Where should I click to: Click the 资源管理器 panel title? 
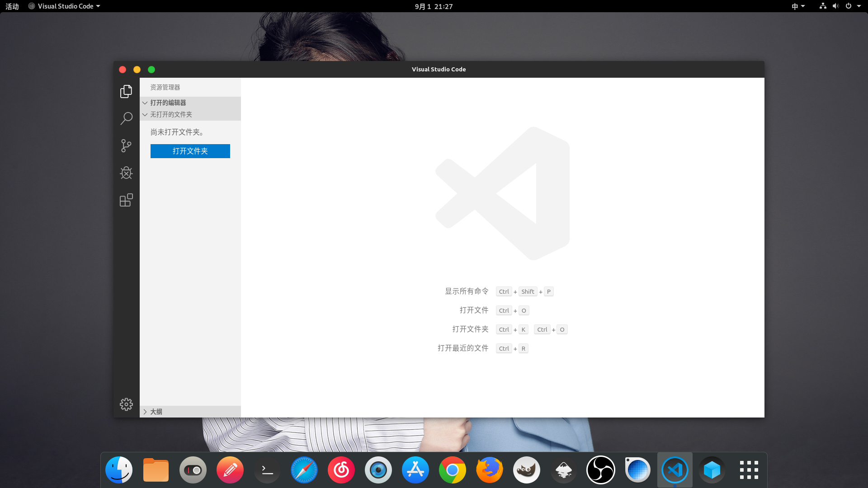[x=165, y=87]
